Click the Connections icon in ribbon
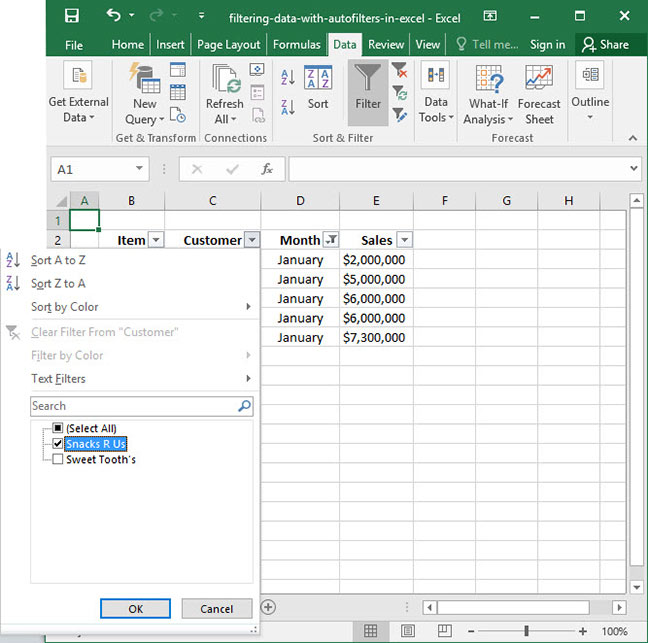 coord(257,69)
